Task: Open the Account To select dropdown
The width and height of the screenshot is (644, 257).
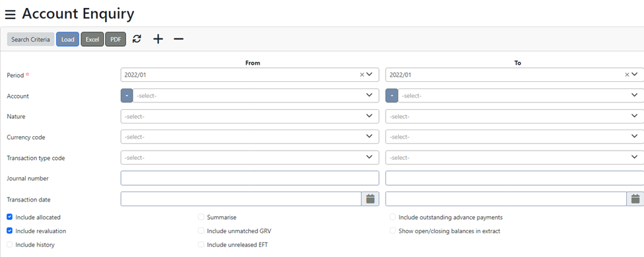Action: pos(520,96)
